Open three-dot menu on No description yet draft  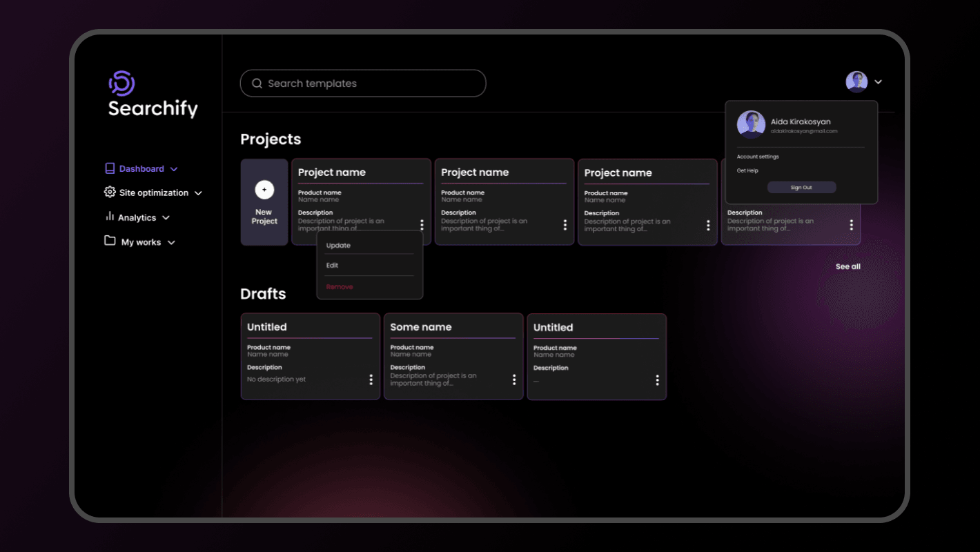point(371,379)
